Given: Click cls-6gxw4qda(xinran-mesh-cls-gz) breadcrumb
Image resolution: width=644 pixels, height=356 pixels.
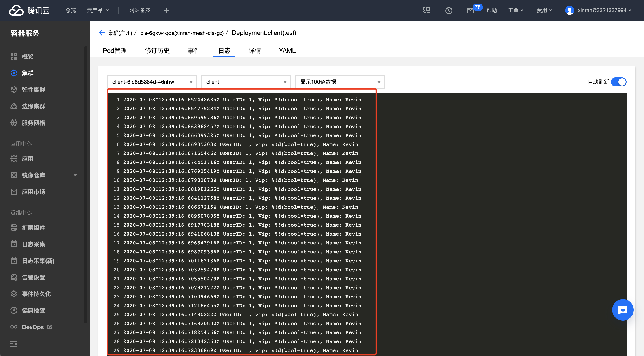Looking at the screenshot, I should coord(182,33).
